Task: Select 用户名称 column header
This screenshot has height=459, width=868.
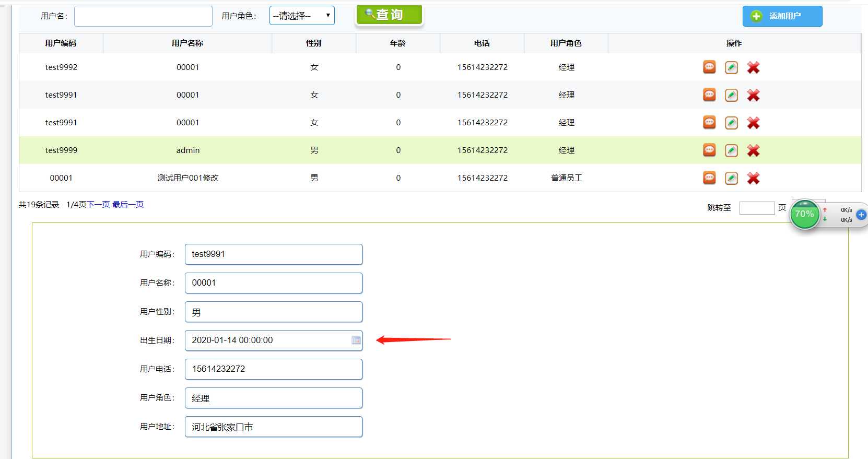Action: click(187, 43)
